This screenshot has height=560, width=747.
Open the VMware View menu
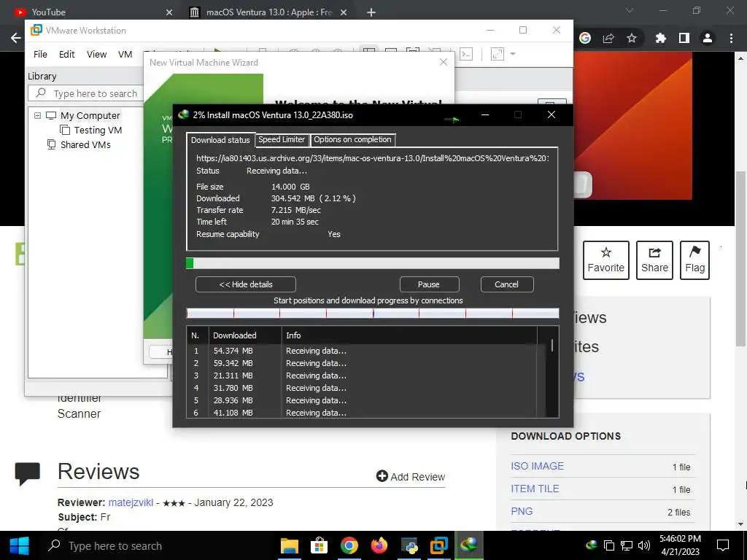click(x=96, y=54)
